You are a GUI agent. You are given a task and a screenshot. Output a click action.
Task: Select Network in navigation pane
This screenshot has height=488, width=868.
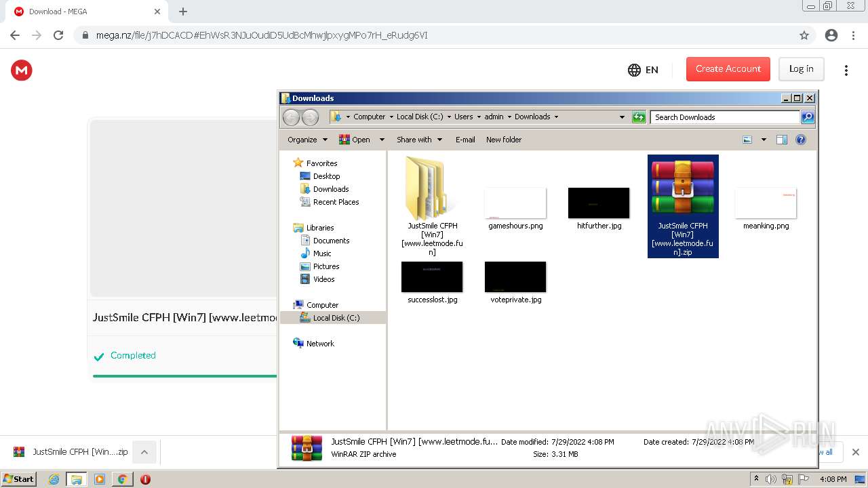coord(320,344)
